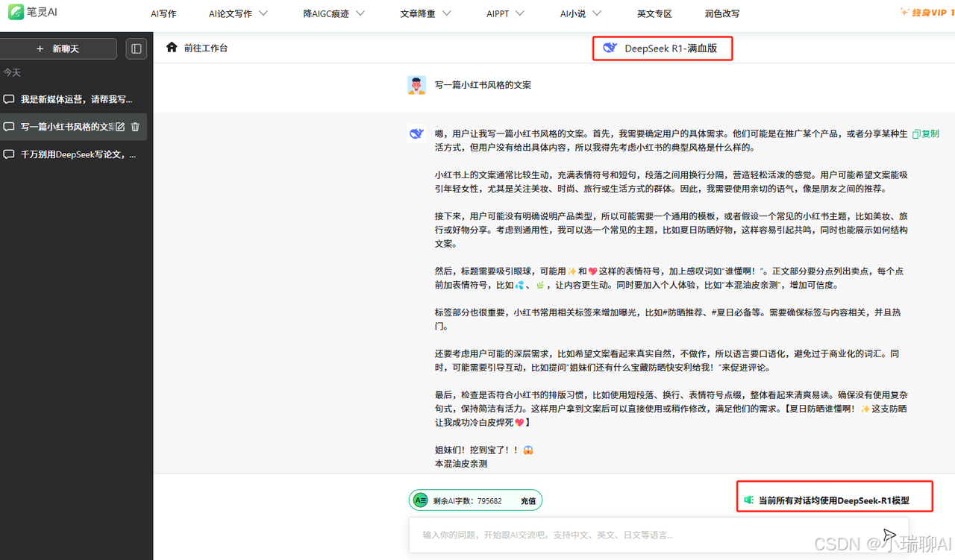Expand the AI论文写作 dropdown
This screenshot has height=560, width=955.
click(238, 13)
